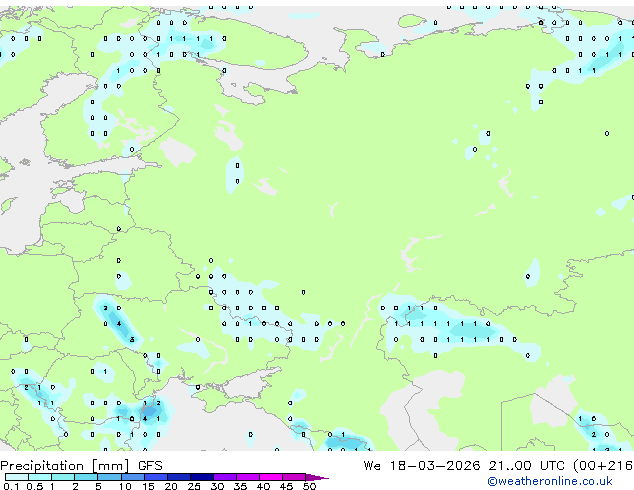634x490 pixels.
Task: Pick the 5–10 mm legend swatch
Action: 109,477
